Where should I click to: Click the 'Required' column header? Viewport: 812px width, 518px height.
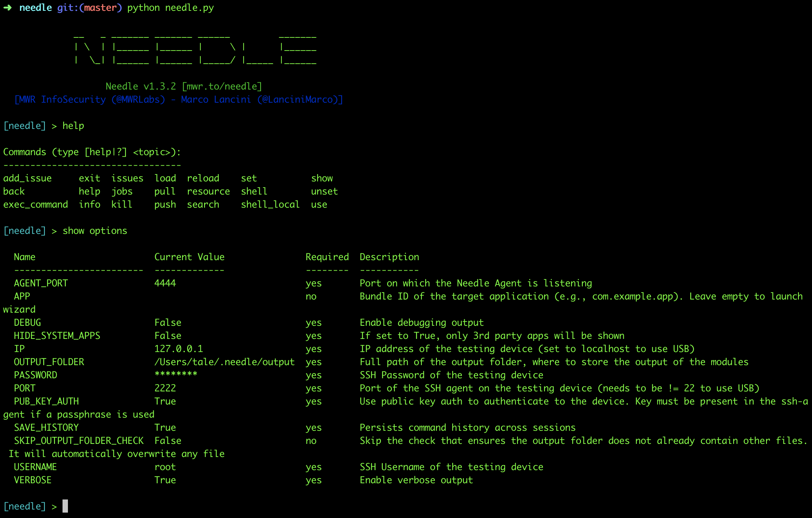click(x=327, y=257)
